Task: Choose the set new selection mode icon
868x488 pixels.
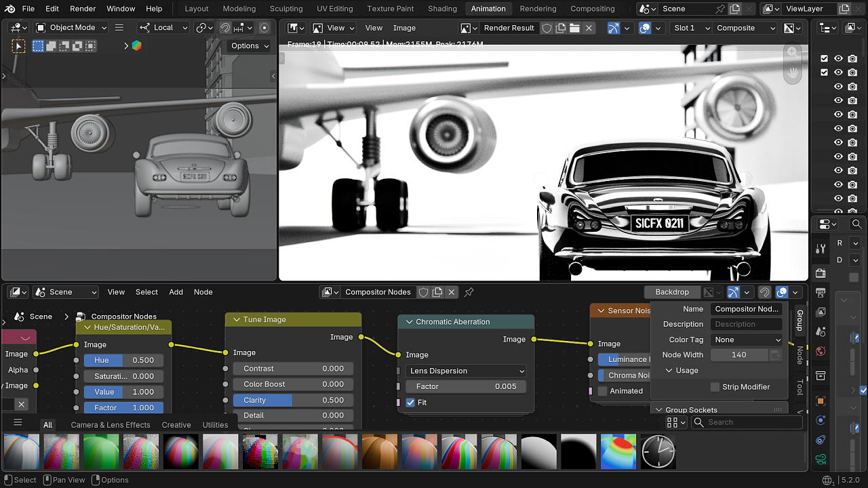Action: (38, 46)
